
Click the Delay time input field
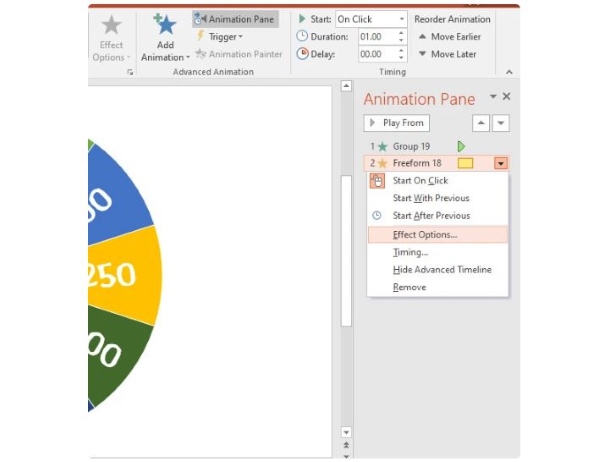[x=376, y=54]
